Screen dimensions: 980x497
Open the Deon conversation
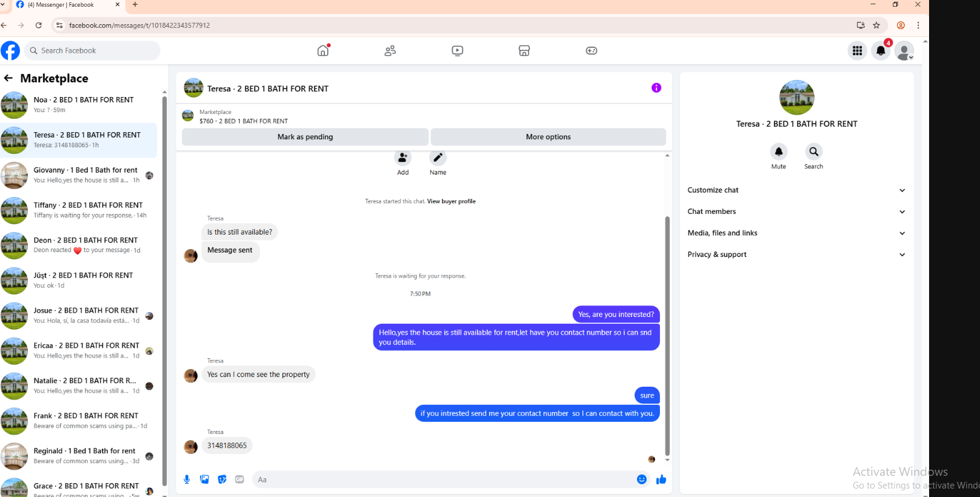(x=79, y=245)
